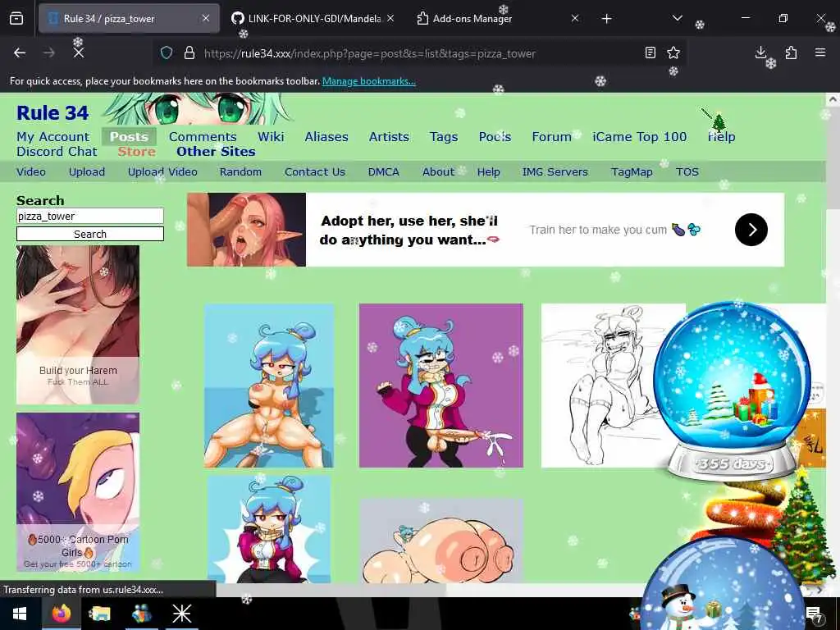Click the Search button
Image resolution: width=840 pixels, height=630 pixels.
point(90,234)
